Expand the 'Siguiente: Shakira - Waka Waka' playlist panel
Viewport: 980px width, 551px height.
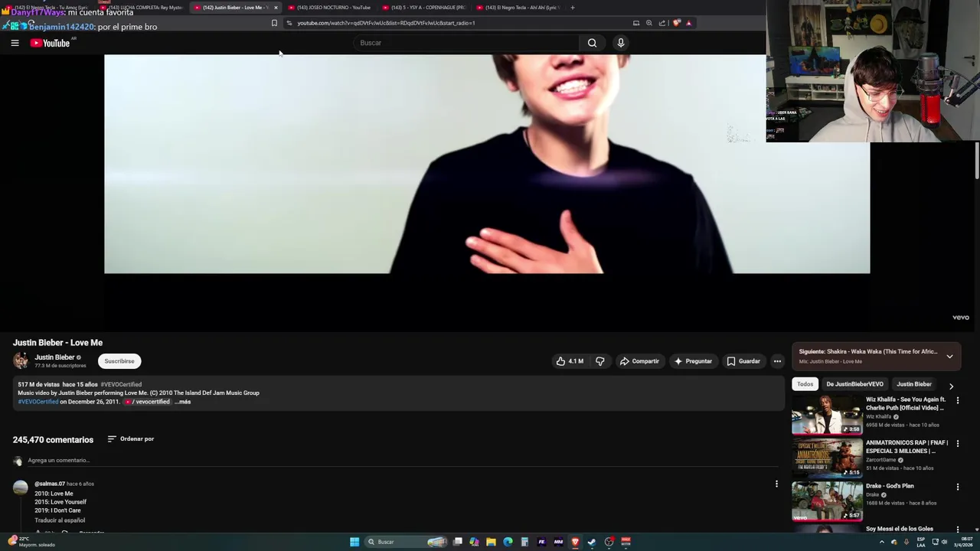coord(949,357)
